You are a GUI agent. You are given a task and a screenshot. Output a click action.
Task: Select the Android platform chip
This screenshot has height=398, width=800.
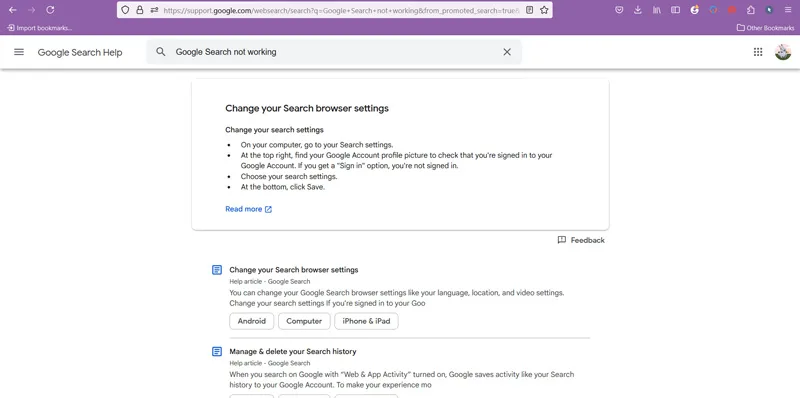[x=252, y=321]
